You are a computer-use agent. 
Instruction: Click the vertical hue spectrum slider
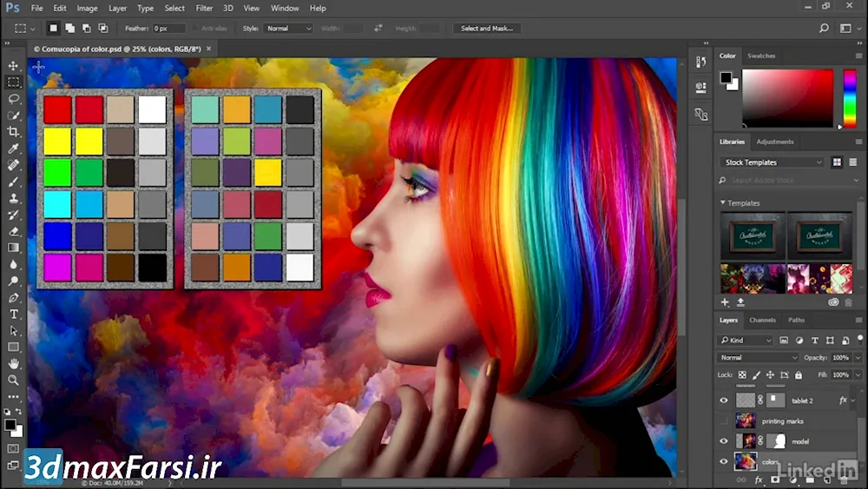coord(850,98)
